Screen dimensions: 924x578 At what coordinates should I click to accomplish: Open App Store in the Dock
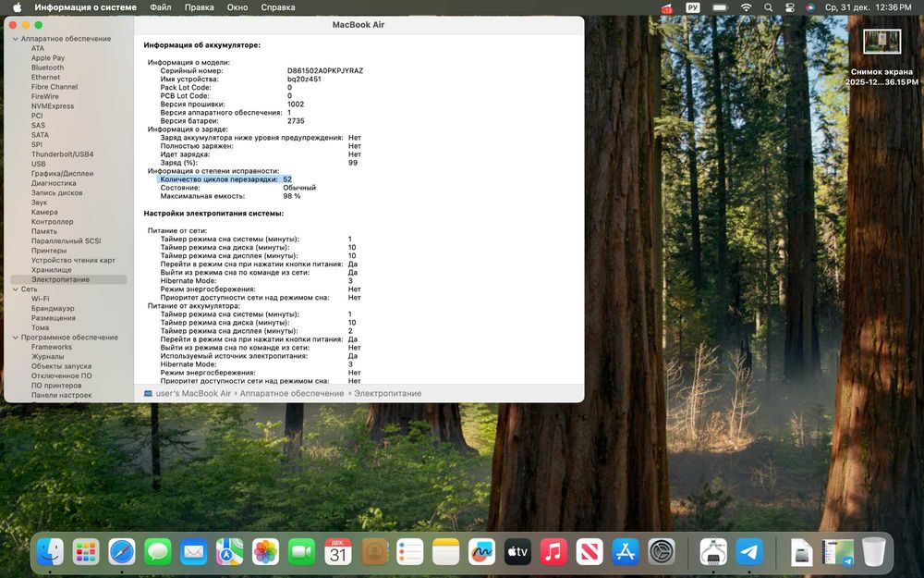(626, 552)
